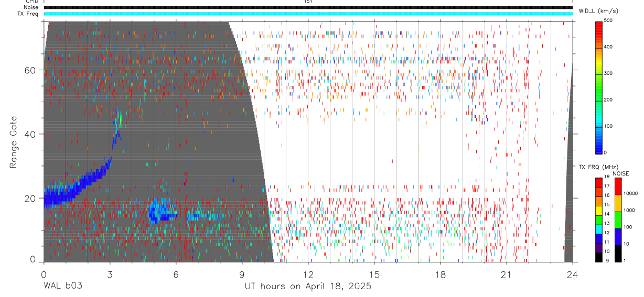
Task: Click the 'TX Freq' row label
Action: pos(28,14)
